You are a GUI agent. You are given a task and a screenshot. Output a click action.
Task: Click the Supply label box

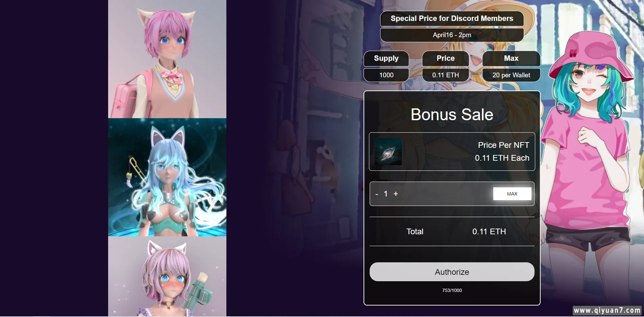coord(386,58)
